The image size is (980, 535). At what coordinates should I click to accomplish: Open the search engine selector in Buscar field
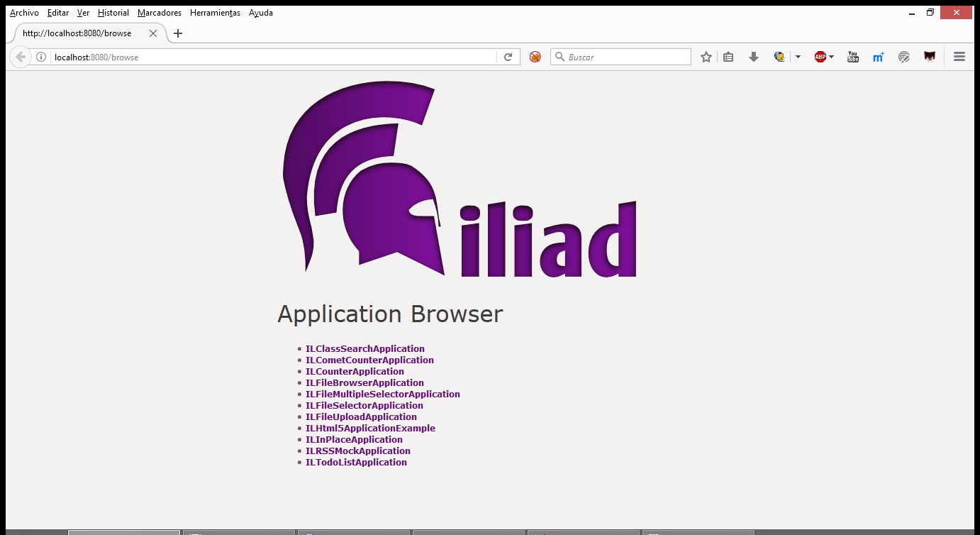(x=561, y=57)
